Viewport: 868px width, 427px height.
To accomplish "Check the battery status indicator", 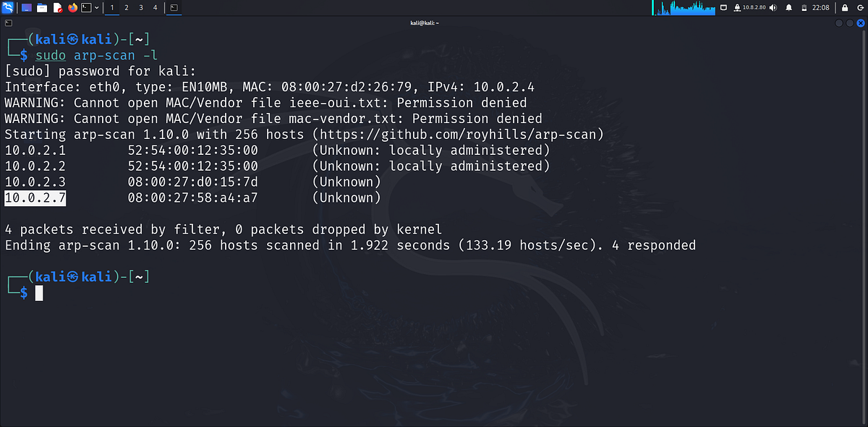I will point(804,8).
